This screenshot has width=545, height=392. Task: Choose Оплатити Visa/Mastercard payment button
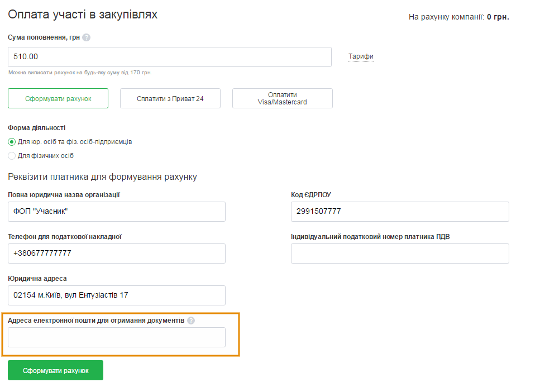click(282, 98)
